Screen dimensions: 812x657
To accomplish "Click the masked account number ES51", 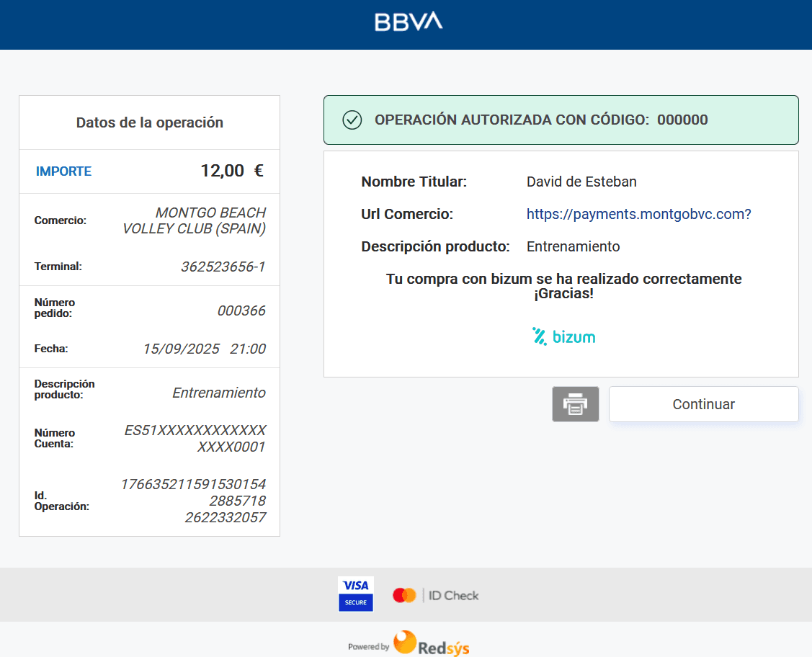I will 195,438.
